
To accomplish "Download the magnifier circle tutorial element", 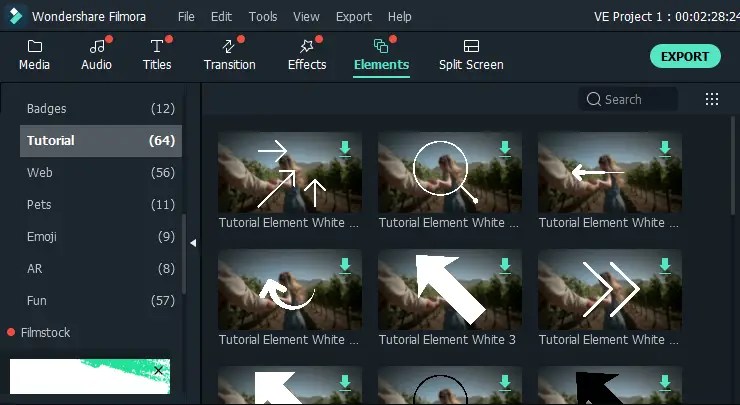I will (x=505, y=148).
